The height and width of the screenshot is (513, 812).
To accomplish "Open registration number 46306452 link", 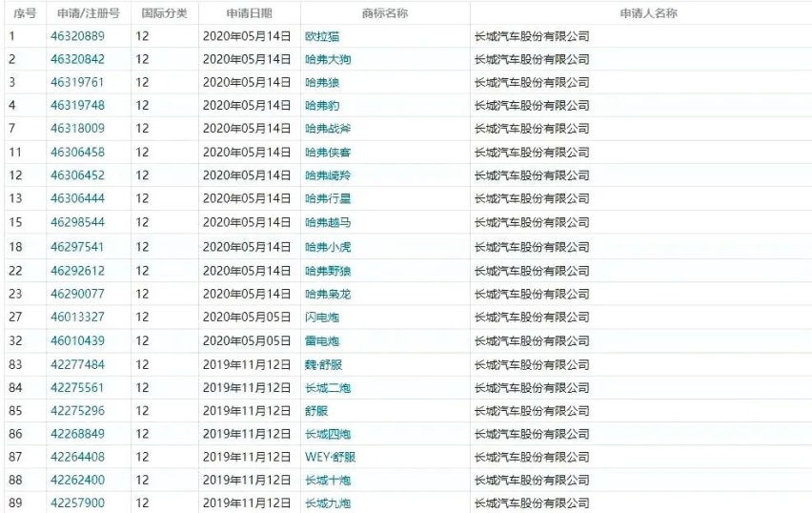I will coord(77,175).
